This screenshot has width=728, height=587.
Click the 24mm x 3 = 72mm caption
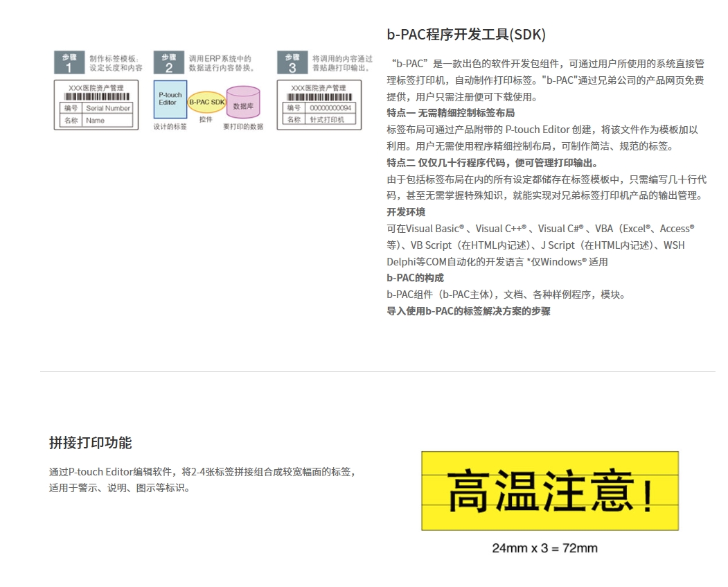pos(544,548)
